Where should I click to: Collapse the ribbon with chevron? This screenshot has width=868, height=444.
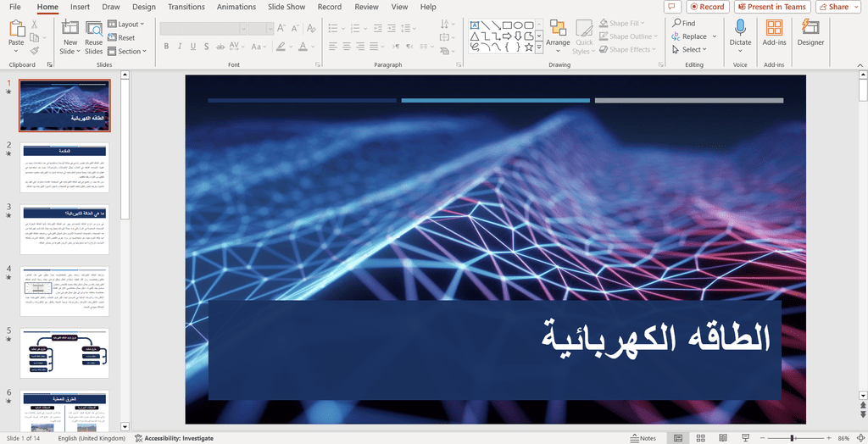pos(860,64)
